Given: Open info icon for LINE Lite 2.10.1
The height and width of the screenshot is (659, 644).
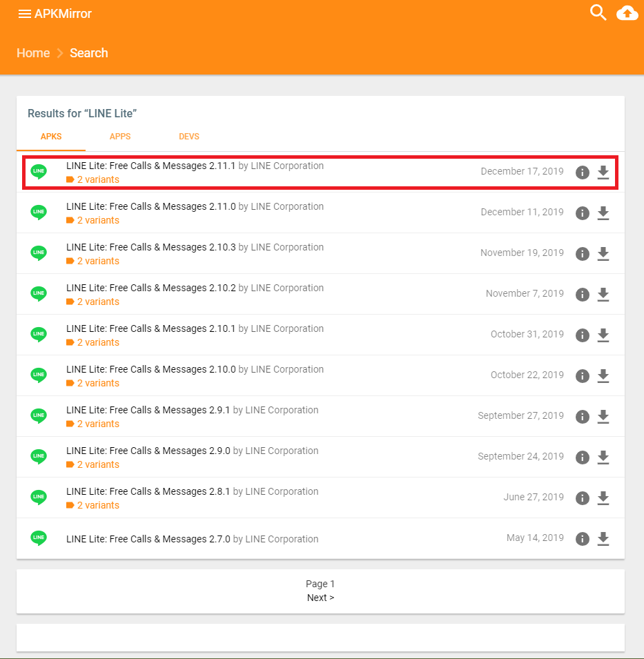Looking at the screenshot, I should click(x=583, y=335).
